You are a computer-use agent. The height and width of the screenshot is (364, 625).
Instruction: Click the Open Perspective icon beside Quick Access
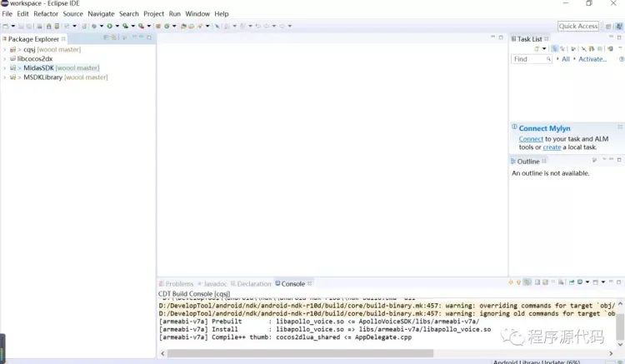point(608,27)
